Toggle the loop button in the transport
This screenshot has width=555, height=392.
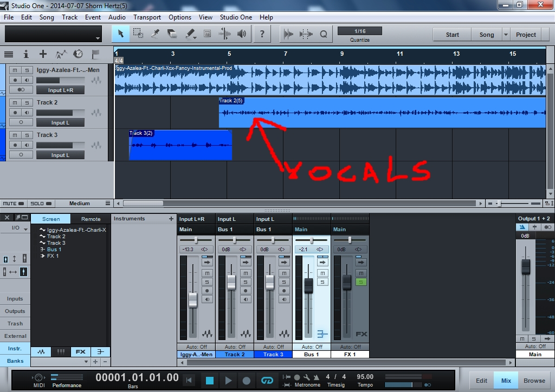(x=267, y=380)
